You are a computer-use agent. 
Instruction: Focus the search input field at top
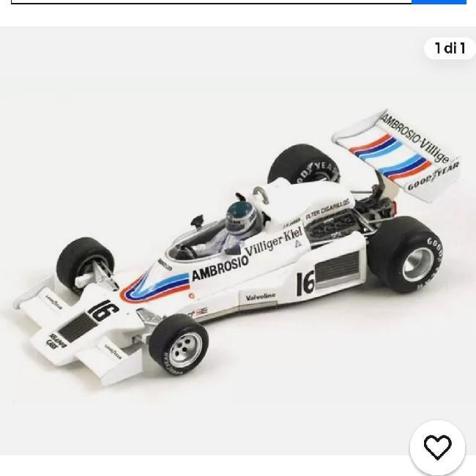click(x=212, y=1)
